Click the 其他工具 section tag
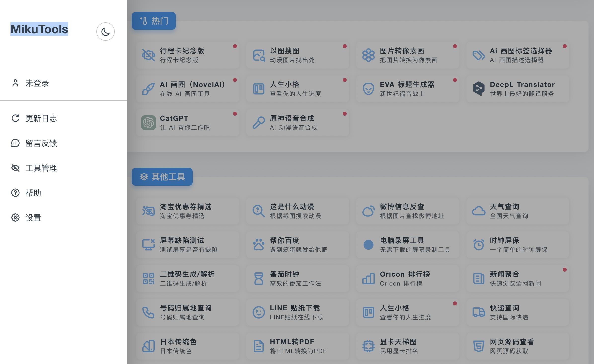 [x=162, y=177]
